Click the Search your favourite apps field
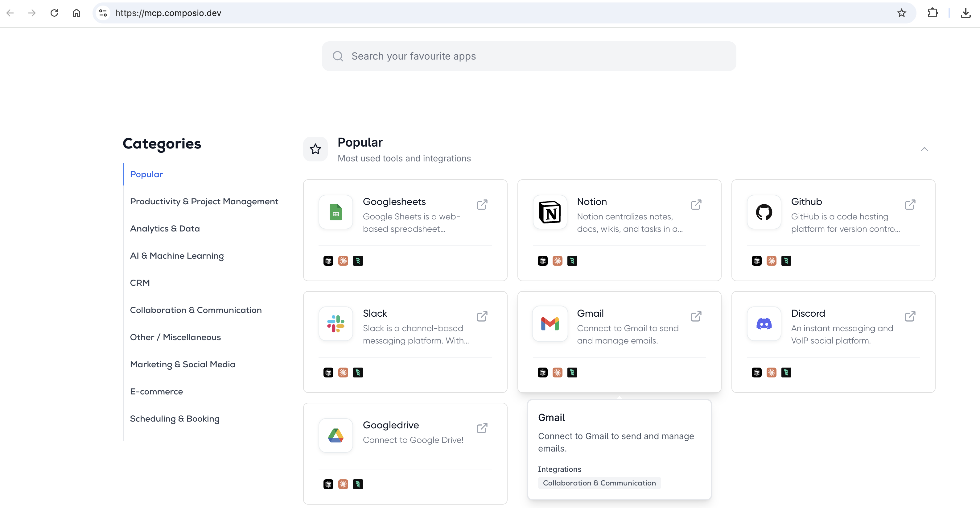Screen dimensions: 980x508 (529, 56)
